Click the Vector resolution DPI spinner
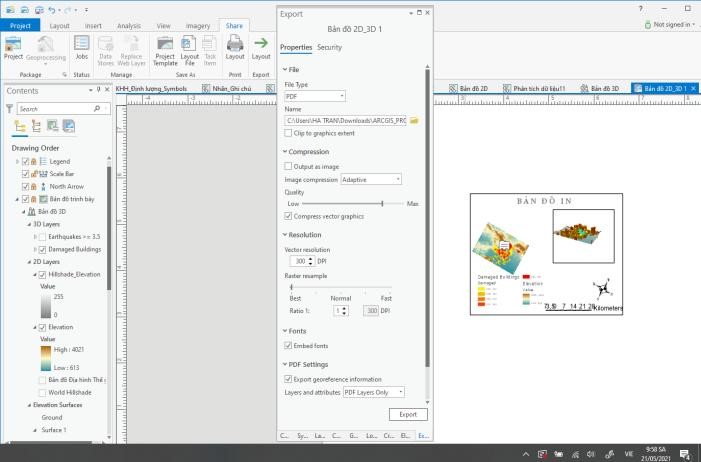Screen dimensions: 701x462 coord(311,261)
